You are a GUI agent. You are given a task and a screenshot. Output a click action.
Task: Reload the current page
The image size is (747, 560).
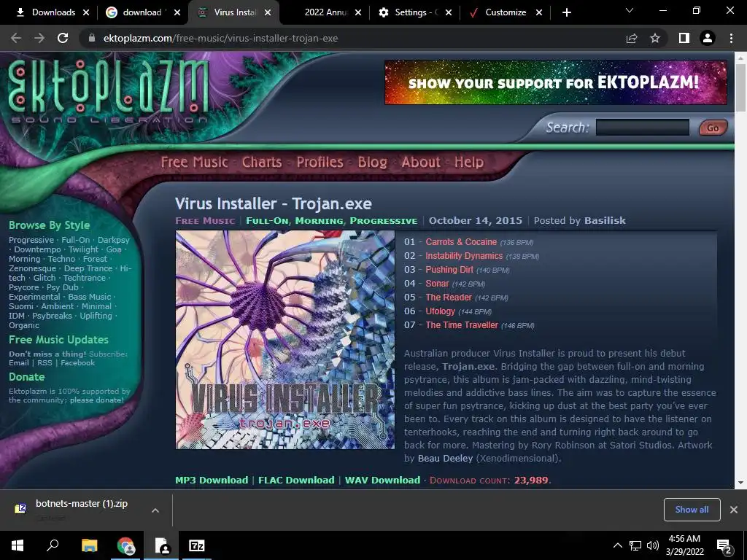(63, 38)
